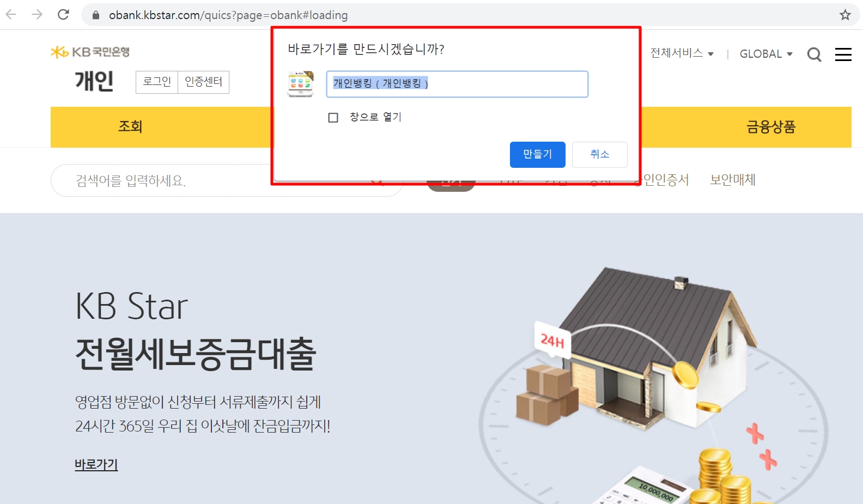863x504 pixels.
Task: Click the browser forward arrow
Action: pyautogui.click(x=37, y=15)
